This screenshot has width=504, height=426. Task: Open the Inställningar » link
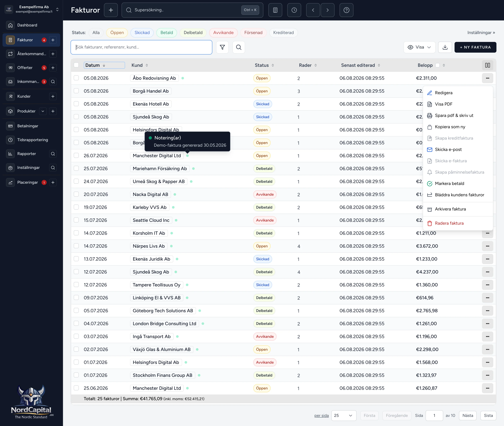pyautogui.click(x=481, y=33)
